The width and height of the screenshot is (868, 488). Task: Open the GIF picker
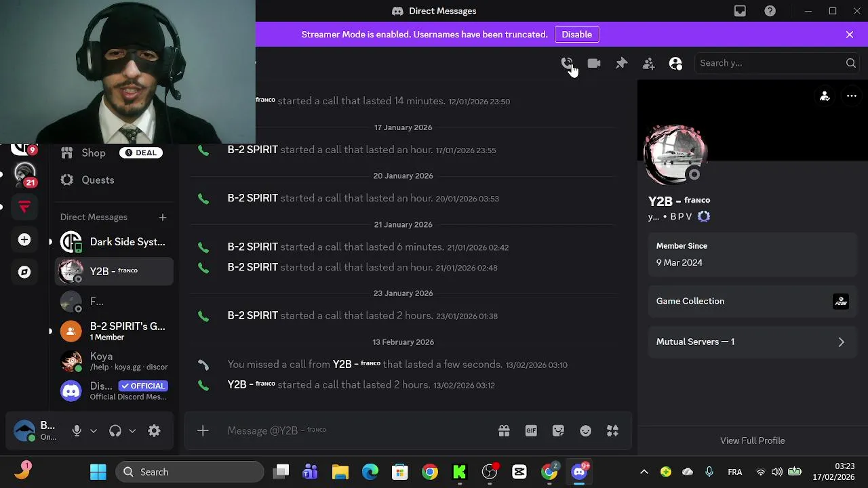coord(531,430)
